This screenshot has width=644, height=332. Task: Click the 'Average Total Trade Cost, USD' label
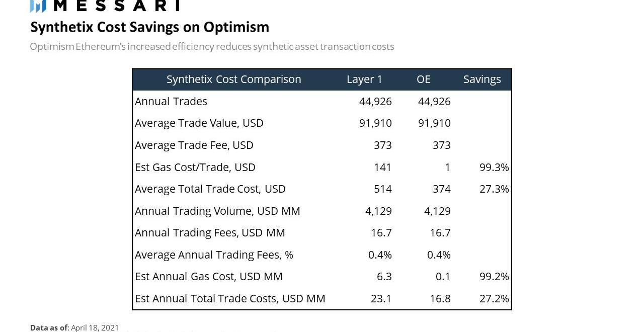[210, 189]
